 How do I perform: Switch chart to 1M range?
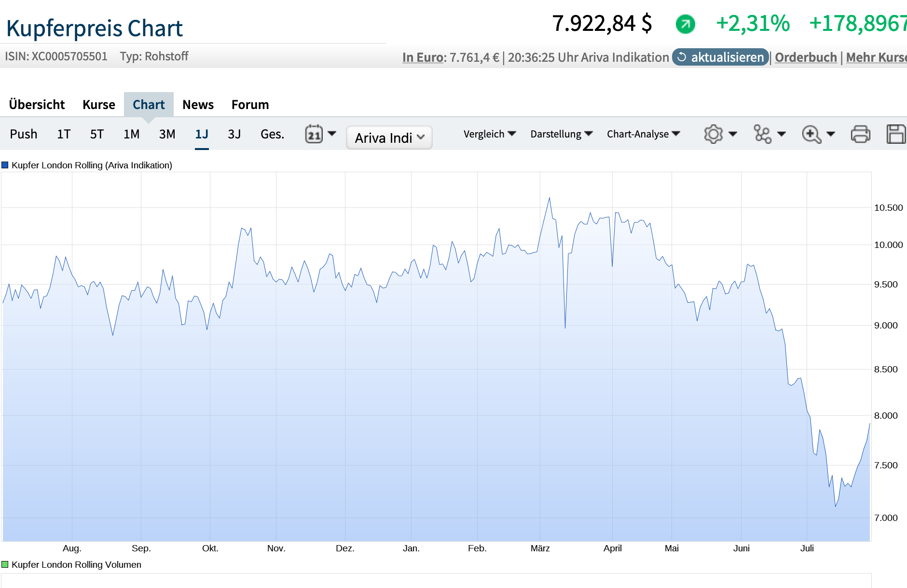click(x=131, y=134)
